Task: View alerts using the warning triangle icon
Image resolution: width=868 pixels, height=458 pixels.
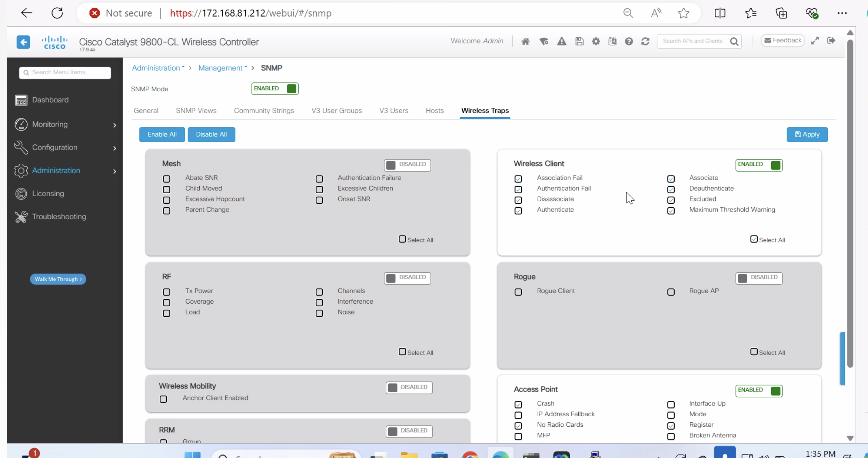Action: coord(562,41)
